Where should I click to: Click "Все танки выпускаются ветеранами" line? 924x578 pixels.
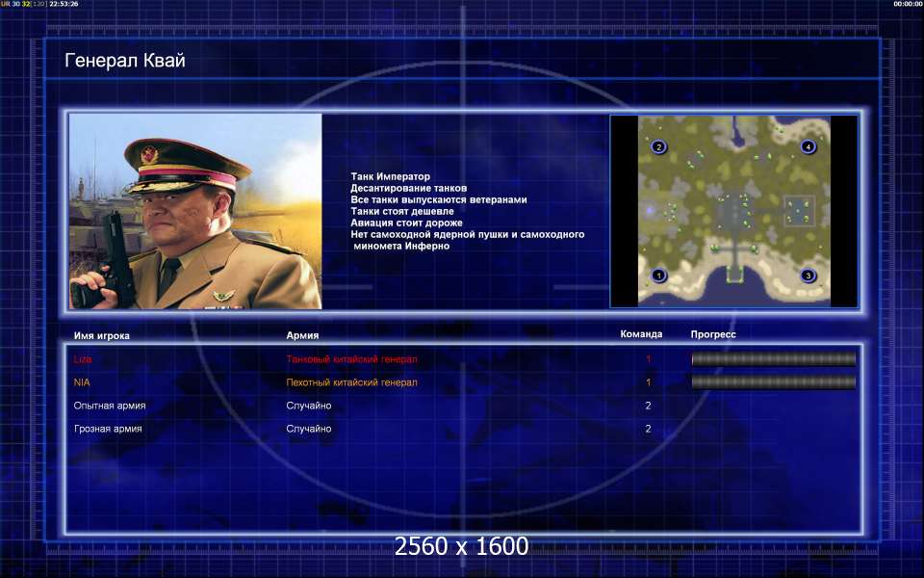click(439, 199)
